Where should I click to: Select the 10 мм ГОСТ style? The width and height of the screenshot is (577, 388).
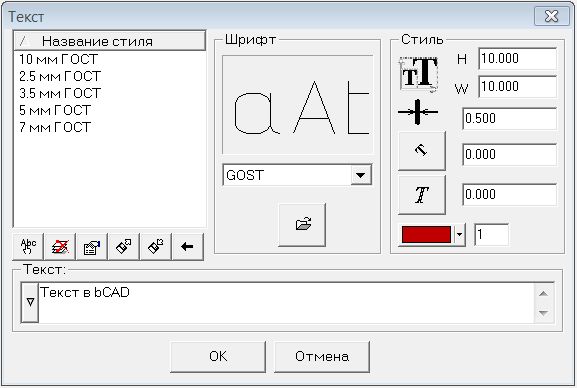tap(59, 59)
